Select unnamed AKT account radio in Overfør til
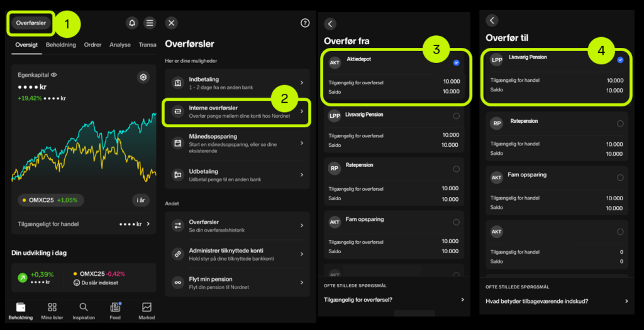Viewport: 644px width, 330px height. click(x=620, y=231)
